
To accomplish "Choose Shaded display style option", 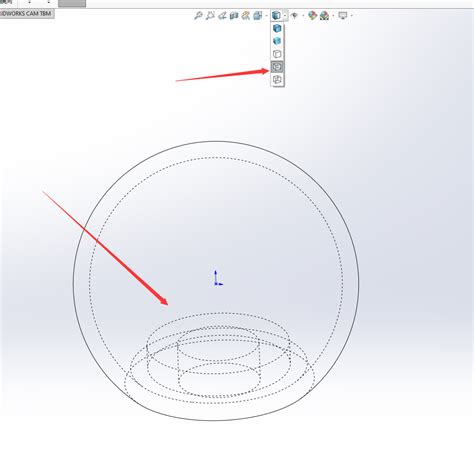I will 277,41.
